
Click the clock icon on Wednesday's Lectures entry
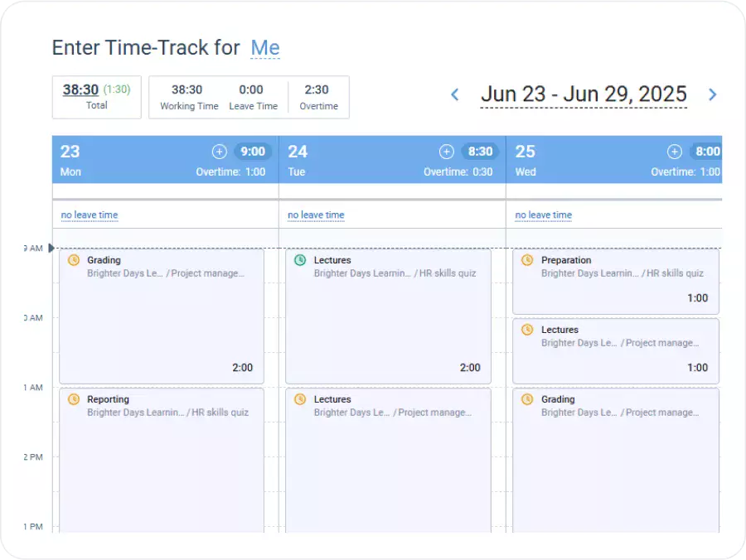tap(528, 329)
